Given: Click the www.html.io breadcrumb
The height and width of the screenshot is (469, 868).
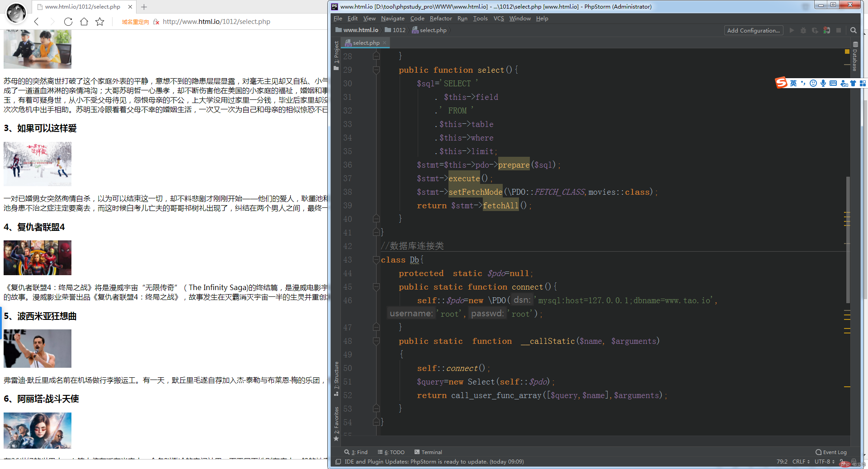Looking at the screenshot, I should click(x=357, y=30).
